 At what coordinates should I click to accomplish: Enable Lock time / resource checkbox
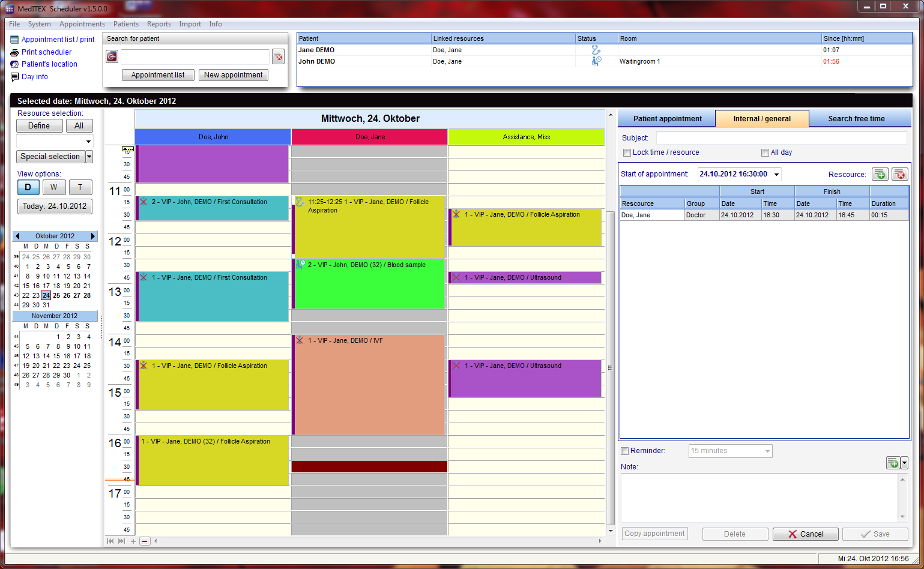point(627,152)
